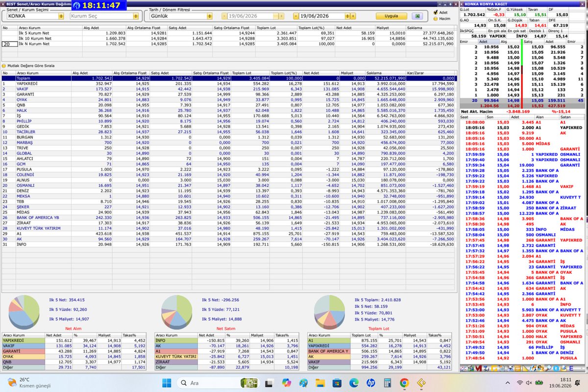Image resolution: width=588 pixels, height=392 pixels.
Task: Open the weather widget 26°C
Action: pyautogui.click(x=29, y=383)
